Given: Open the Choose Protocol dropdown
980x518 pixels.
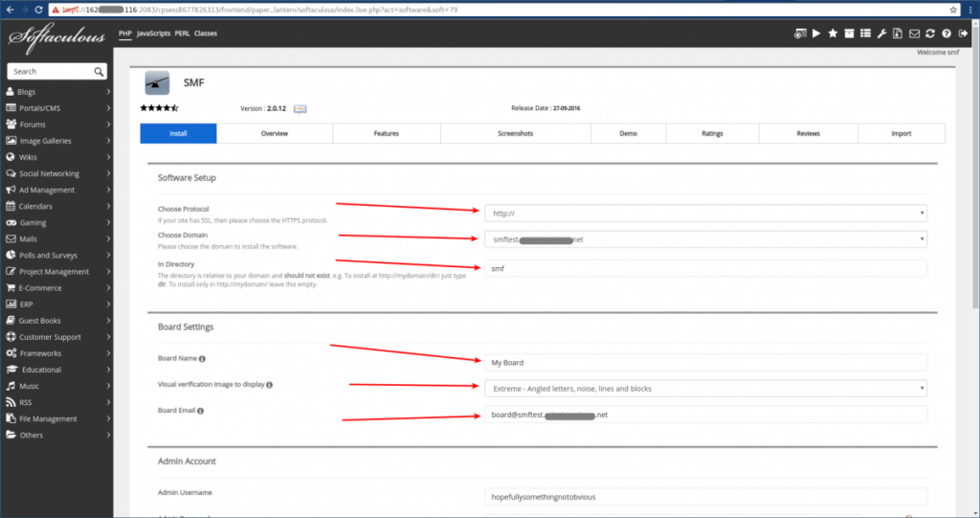Looking at the screenshot, I should [705, 214].
